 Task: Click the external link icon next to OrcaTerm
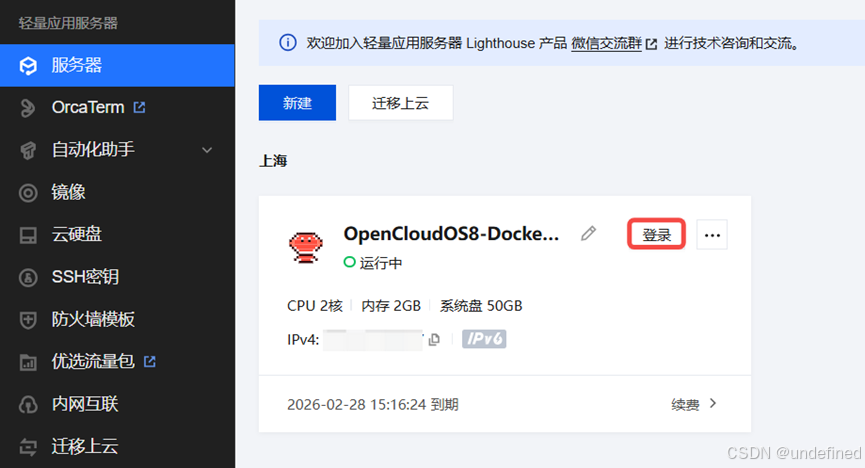140,107
